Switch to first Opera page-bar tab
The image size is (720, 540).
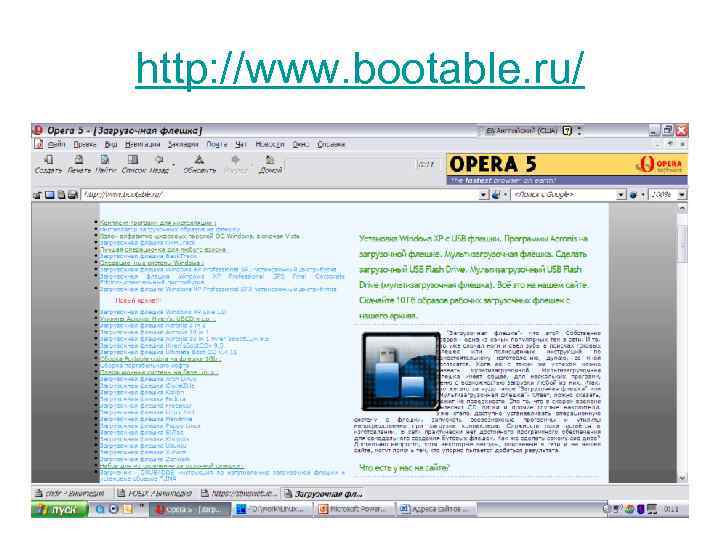coord(72,494)
